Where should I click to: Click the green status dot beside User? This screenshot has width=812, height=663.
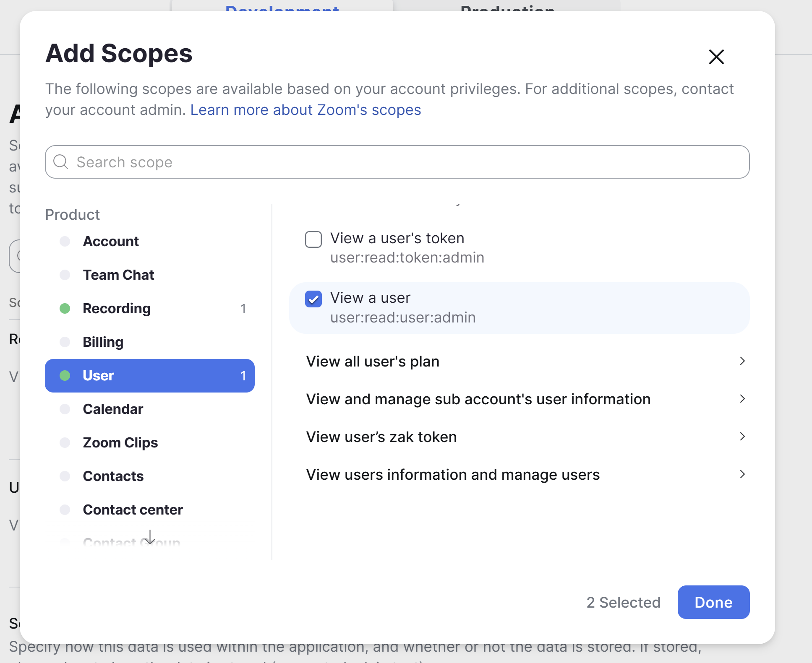pos(65,376)
